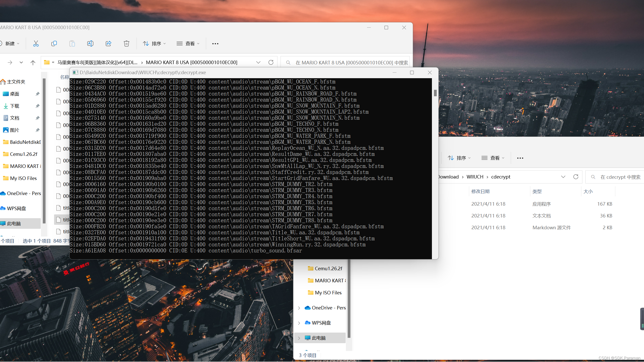Go up one folder level in MARIO KART window

point(33,62)
